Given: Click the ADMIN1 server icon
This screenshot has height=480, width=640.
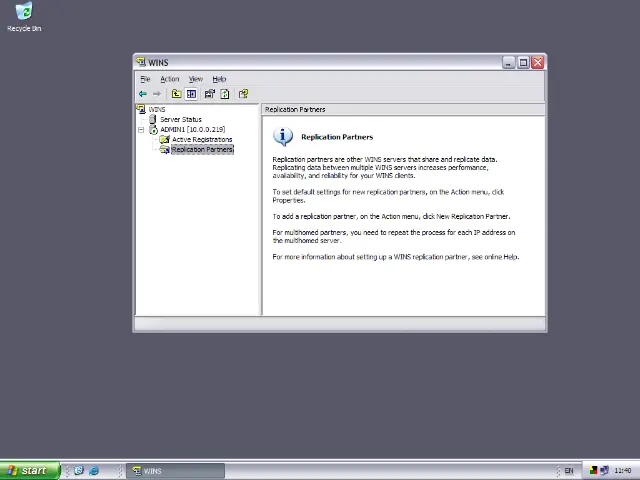Looking at the screenshot, I should 153,130.
